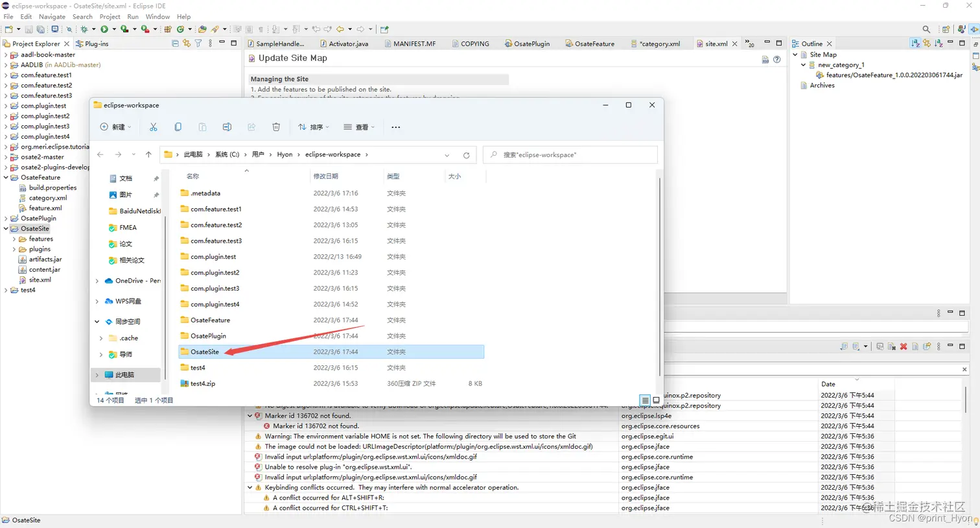Image resolution: width=980 pixels, height=528 pixels.
Task: Switch to the MANIFEST.MF editor tab
Action: (410, 43)
